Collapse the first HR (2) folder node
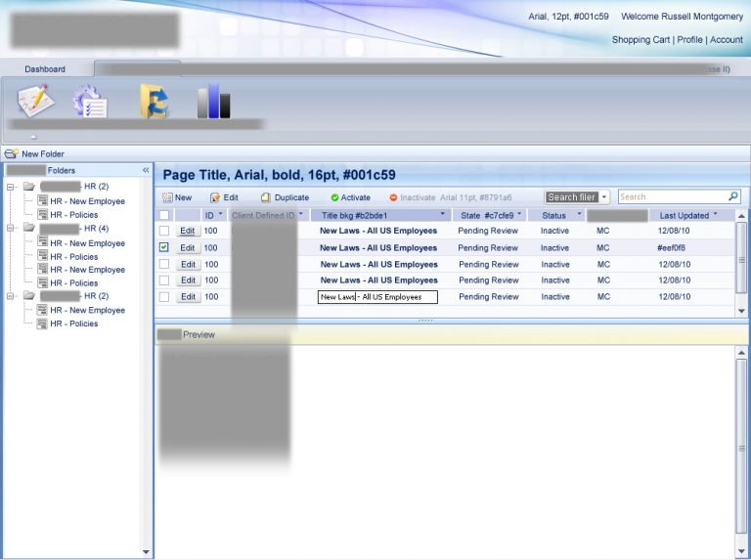 click(11, 187)
